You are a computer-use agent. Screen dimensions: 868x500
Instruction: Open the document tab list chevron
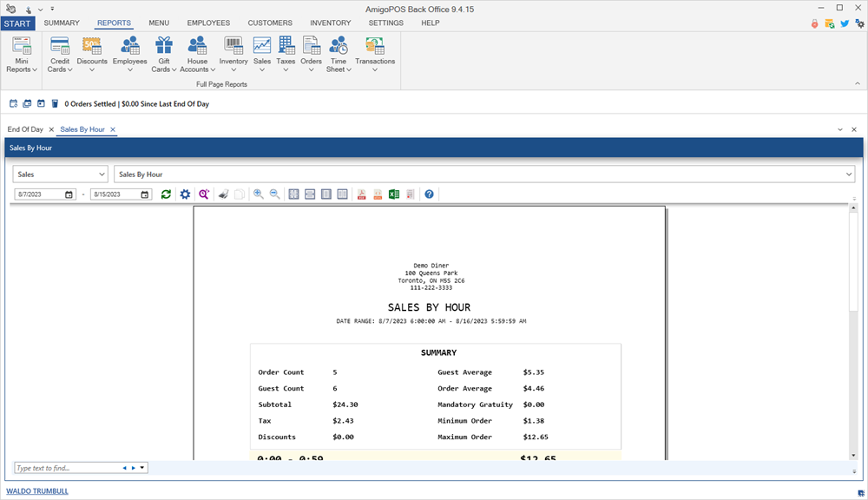(840, 129)
